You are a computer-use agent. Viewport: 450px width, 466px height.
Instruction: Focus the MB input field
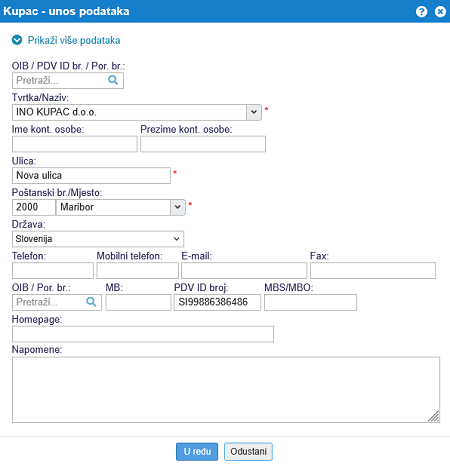(138, 302)
